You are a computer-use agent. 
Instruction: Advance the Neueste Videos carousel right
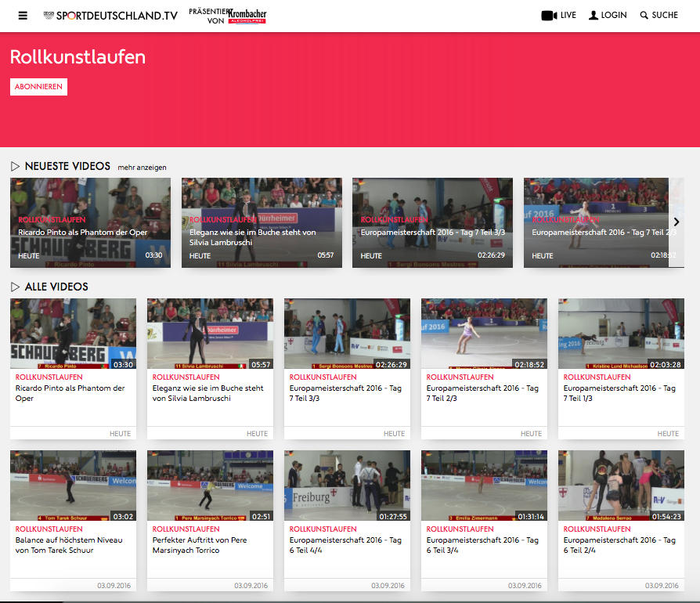(677, 222)
